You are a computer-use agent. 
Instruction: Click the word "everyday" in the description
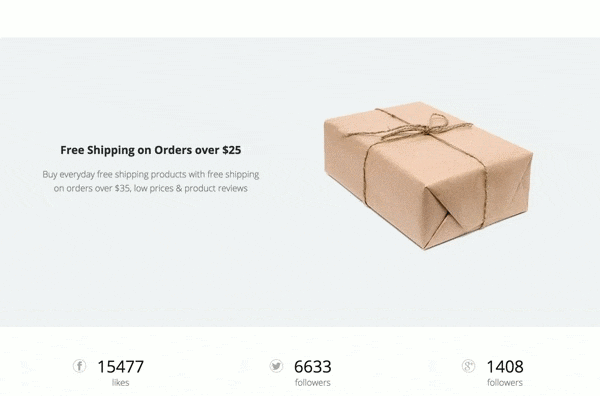[77, 174]
